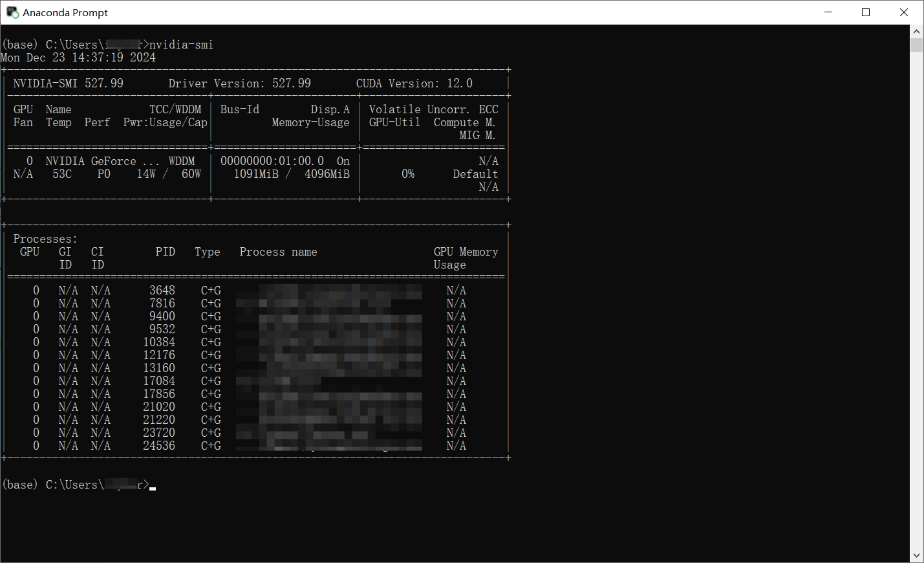Click process PID 17856
The height and width of the screenshot is (563, 924).
click(x=159, y=394)
